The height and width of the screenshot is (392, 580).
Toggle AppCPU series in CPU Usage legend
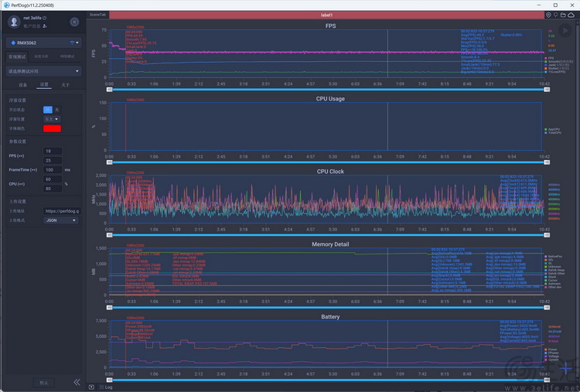point(552,129)
